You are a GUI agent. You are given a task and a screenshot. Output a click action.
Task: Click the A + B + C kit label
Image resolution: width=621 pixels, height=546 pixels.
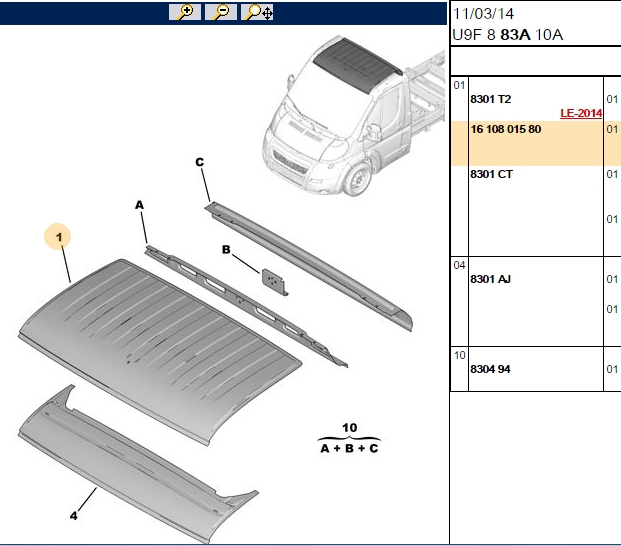point(349,448)
